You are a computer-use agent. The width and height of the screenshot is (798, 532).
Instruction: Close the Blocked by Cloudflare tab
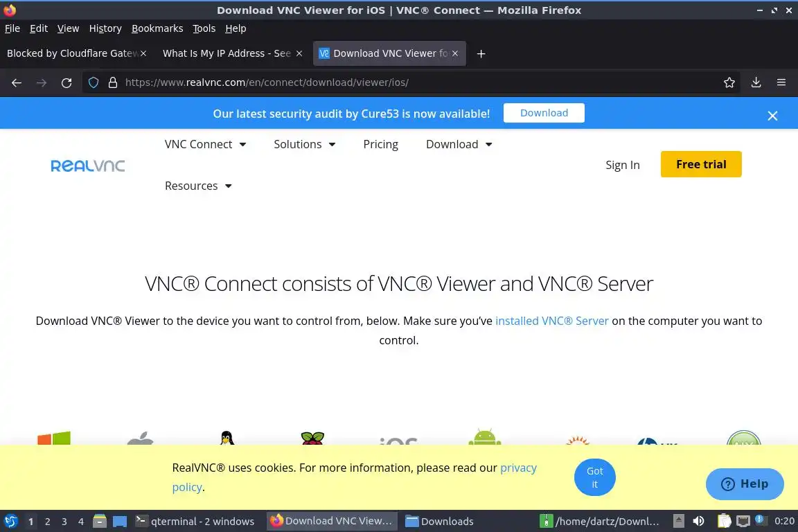(x=143, y=53)
